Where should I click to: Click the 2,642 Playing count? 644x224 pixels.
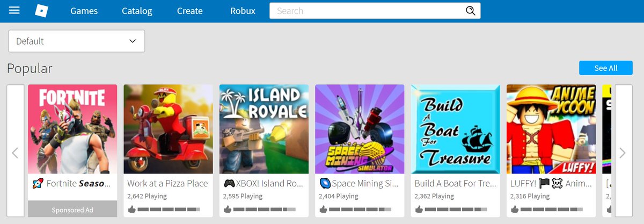pyautogui.click(x=147, y=196)
